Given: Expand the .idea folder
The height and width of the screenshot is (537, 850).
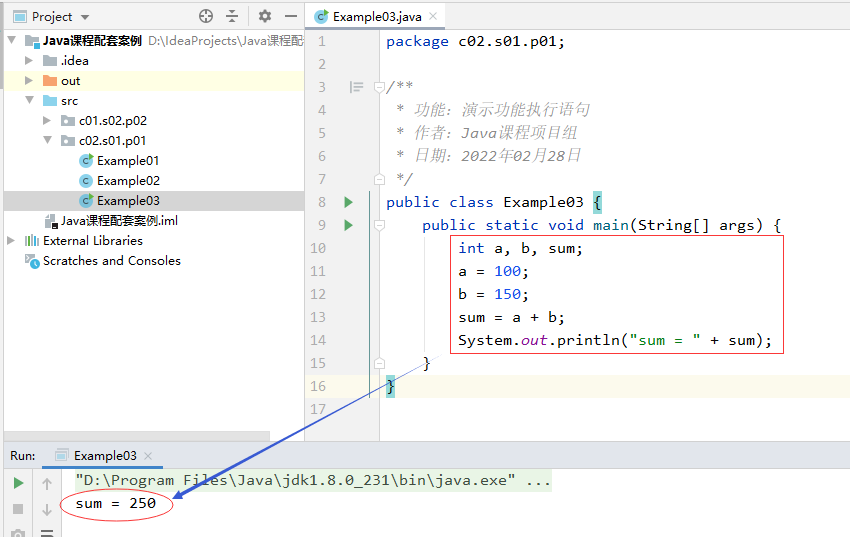Looking at the screenshot, I should click(x=29, y=61).
